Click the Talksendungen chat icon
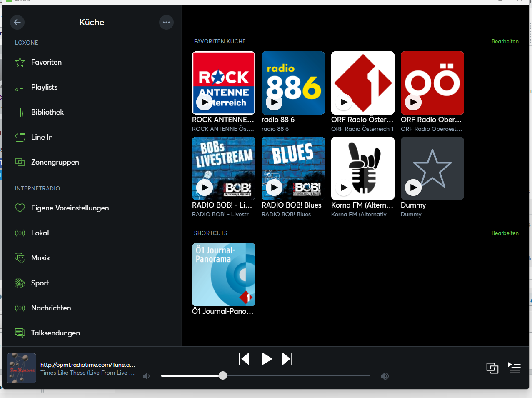This screenshot has width=532, height=398. pos(20,333)
